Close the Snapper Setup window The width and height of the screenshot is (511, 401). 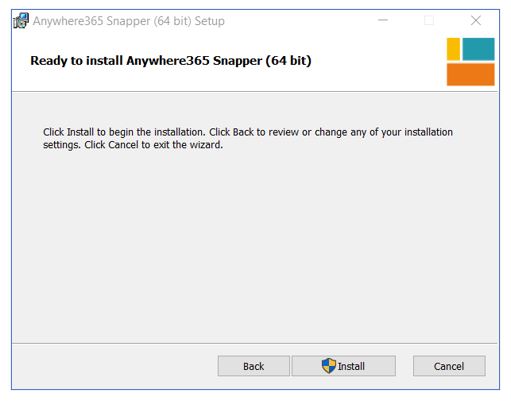coord(476,21)
